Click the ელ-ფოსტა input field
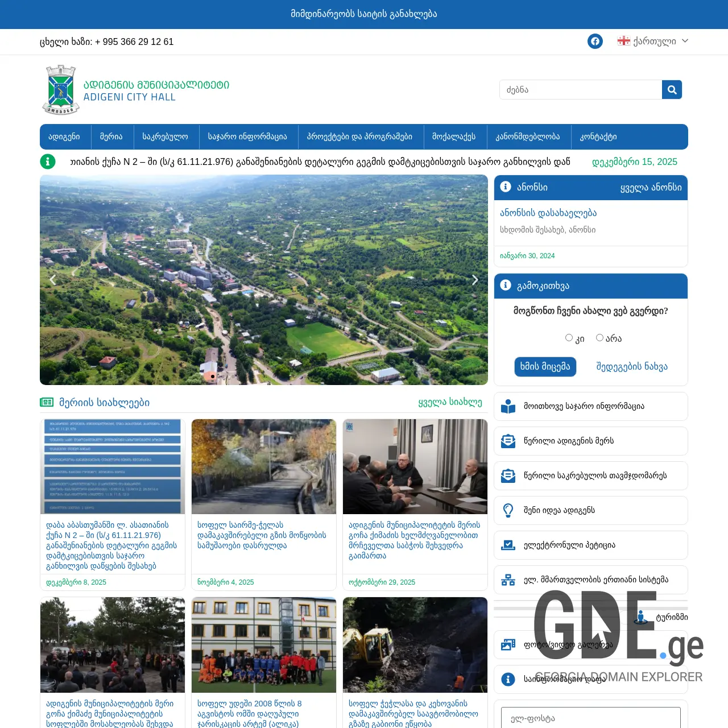 tap(590, 718)
